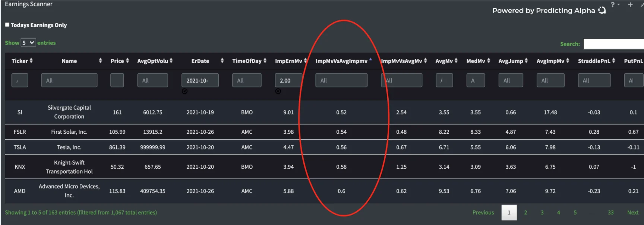Click Tesla, Inc. name cell

[x=69, y=147]
